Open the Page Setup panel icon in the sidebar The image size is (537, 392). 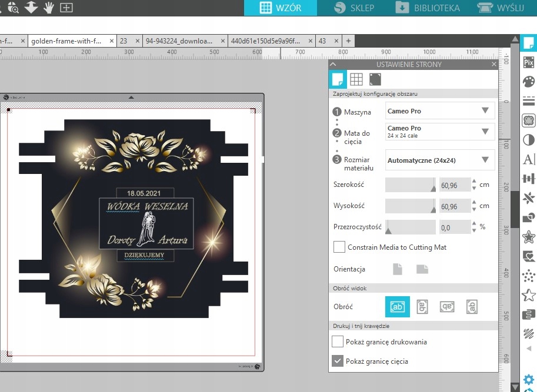pyautogui.click(x=528, y=43)
